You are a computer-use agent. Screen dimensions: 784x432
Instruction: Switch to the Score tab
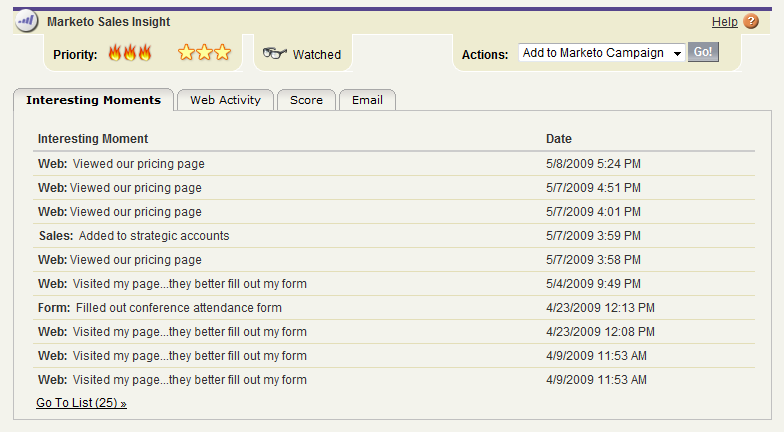click(306, 100)
